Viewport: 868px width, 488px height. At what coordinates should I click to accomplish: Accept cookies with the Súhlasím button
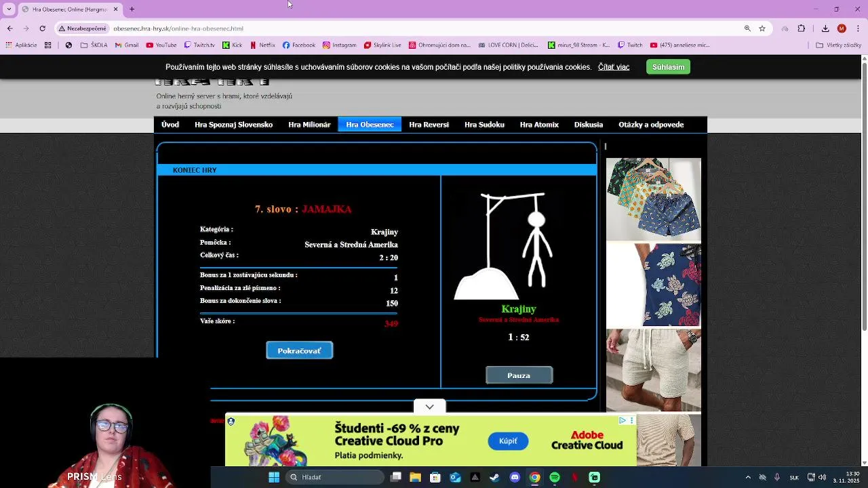click(668, 67)
